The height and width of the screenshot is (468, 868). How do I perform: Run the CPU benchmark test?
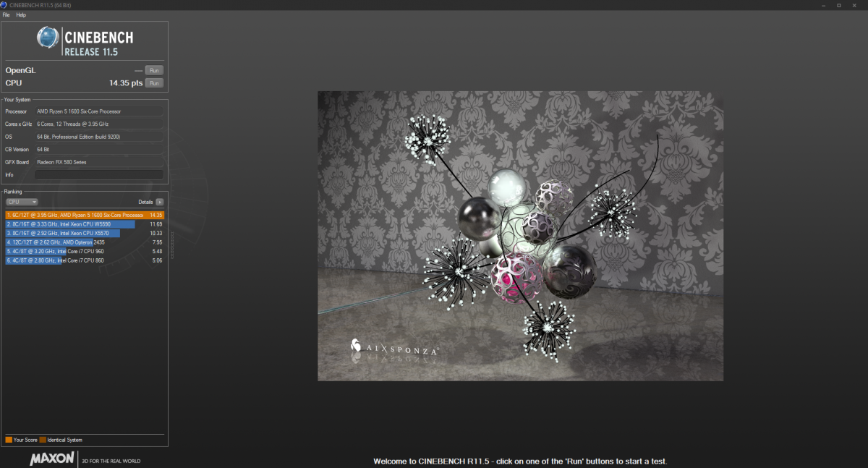[154, 83]
